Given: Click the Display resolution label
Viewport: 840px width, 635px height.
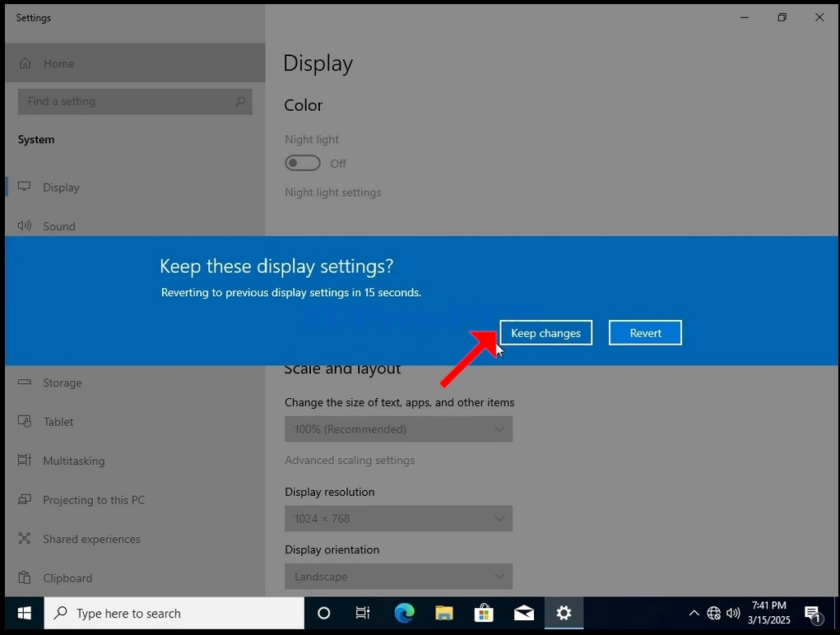Looking at the screenshot, I should [x=329, y=492].
